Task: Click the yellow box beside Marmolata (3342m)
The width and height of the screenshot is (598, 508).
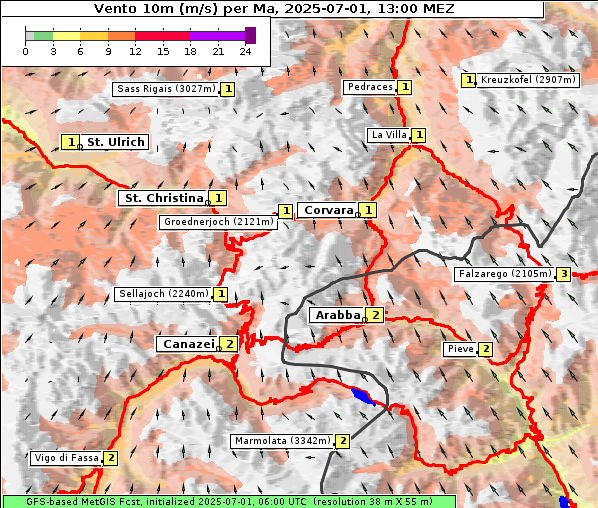Action: (342, 441)
